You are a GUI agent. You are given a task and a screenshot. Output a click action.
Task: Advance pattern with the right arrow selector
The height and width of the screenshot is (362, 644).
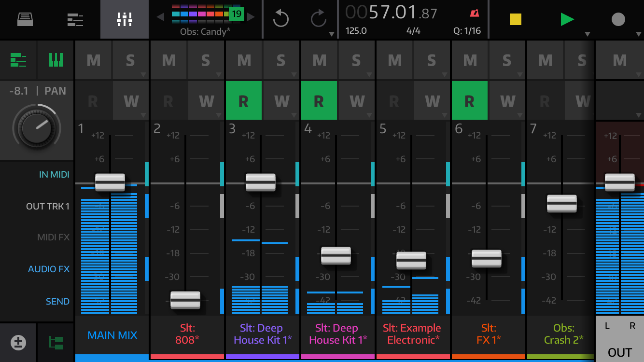(x=252, y=16)
